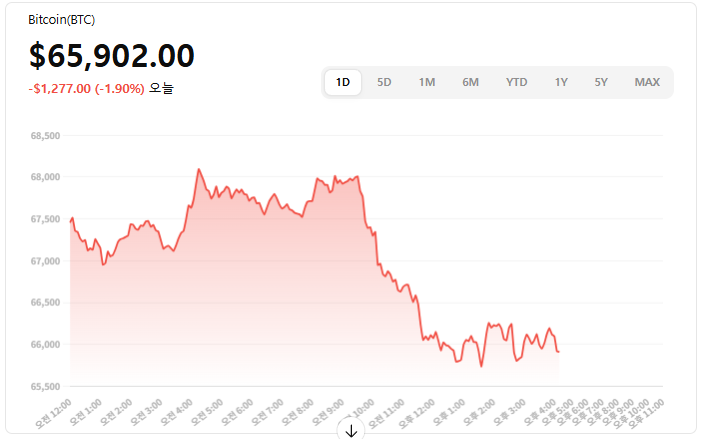This screenshot has height=439, width=707.
Task: Open the MAX range view
Action: [647, 82]
